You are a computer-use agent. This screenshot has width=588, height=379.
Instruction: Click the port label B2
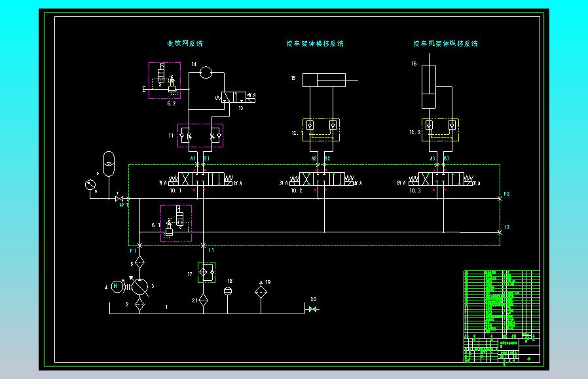point(327,158)
